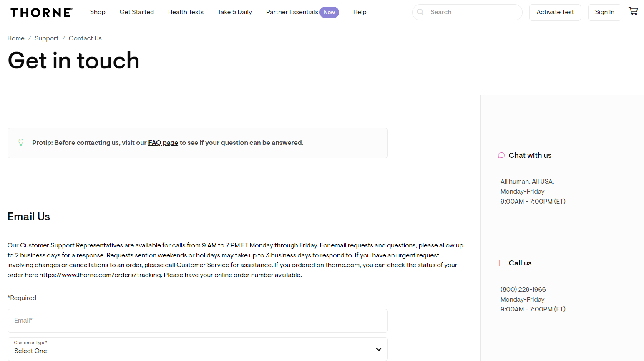Click the Activate Test button
Viewport: 644px width, 361px height.
tap(555, 12)
